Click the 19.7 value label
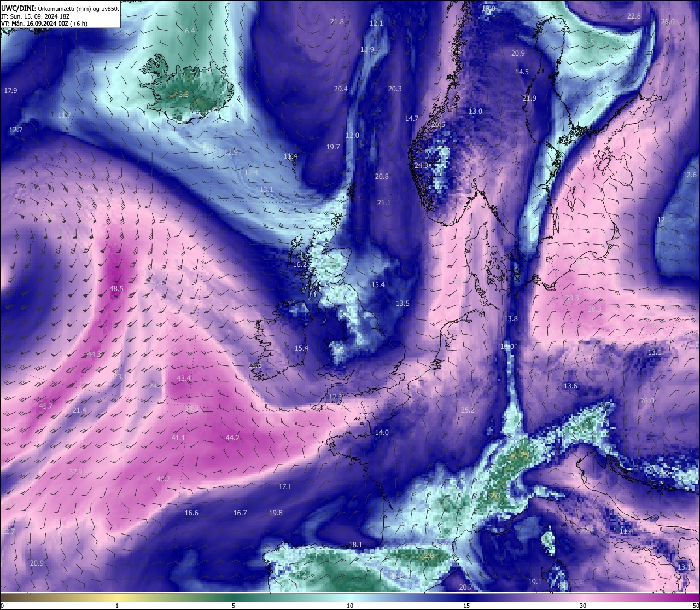700x610 pixels. click(333, 147)
